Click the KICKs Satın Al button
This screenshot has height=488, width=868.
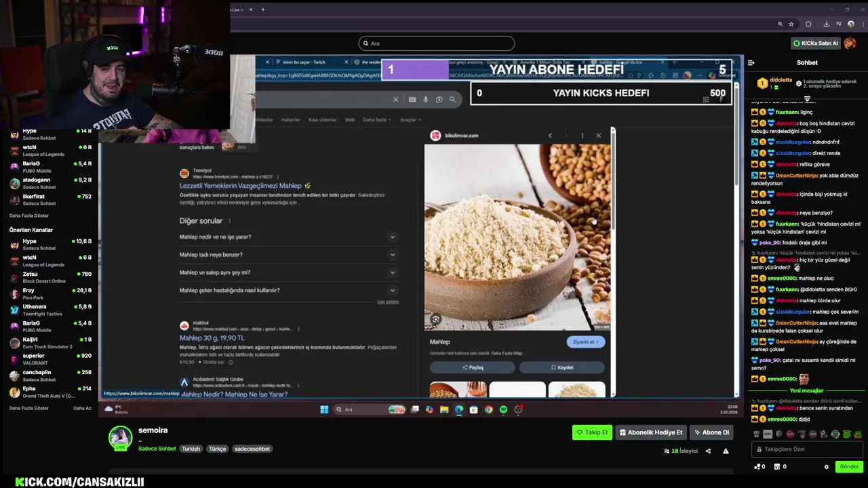click(816, 43)
